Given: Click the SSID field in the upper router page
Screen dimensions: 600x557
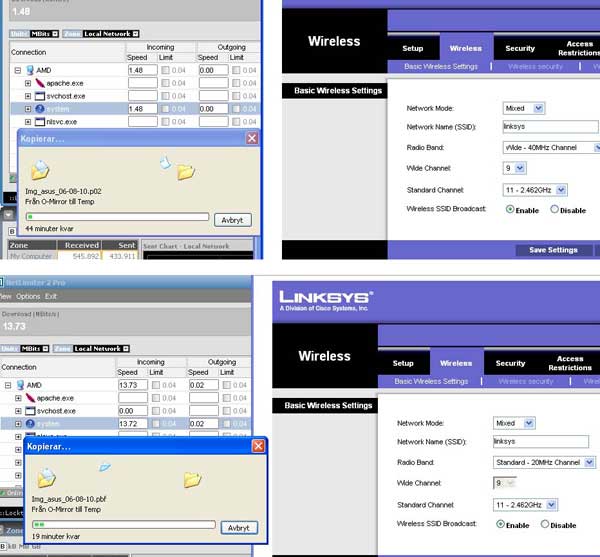Looking at the screenshot, I should 550,127.
